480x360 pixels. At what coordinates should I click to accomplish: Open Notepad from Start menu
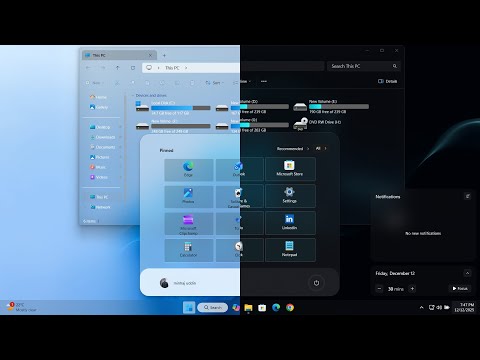tap(290, 250)
